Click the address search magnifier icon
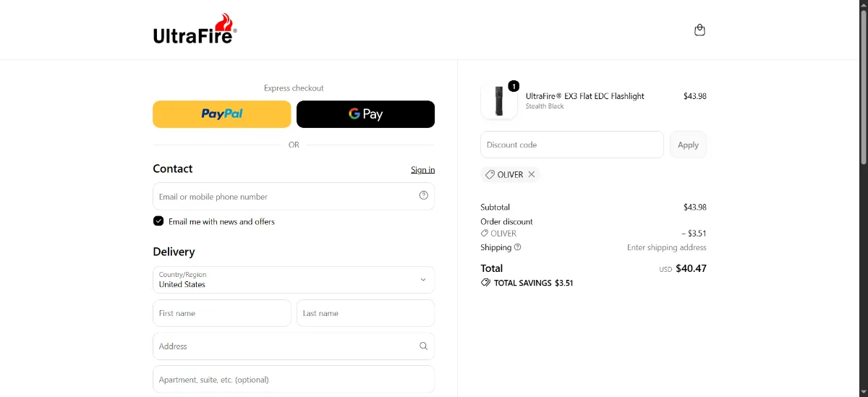 (x=424, y=346)
